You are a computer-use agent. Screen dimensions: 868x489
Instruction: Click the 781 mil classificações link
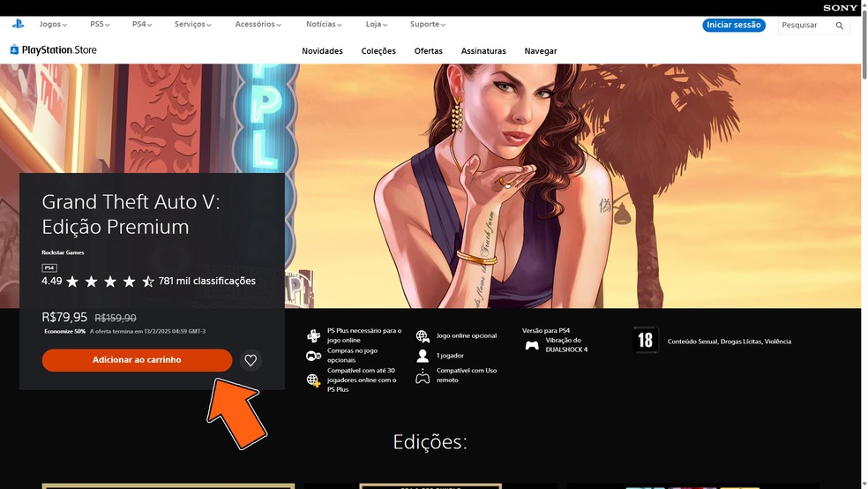[x=207, y=282]
